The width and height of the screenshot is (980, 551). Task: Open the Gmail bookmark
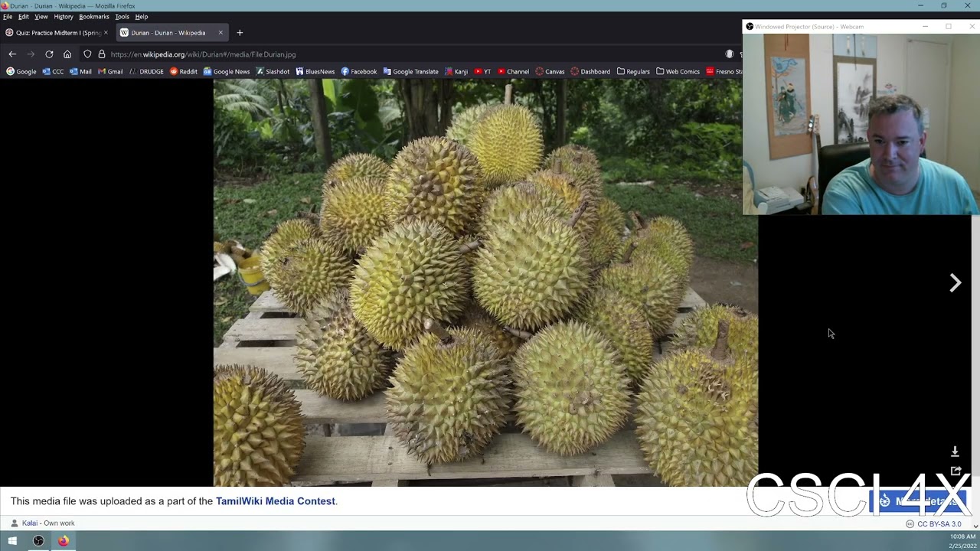tap(111, 72)
